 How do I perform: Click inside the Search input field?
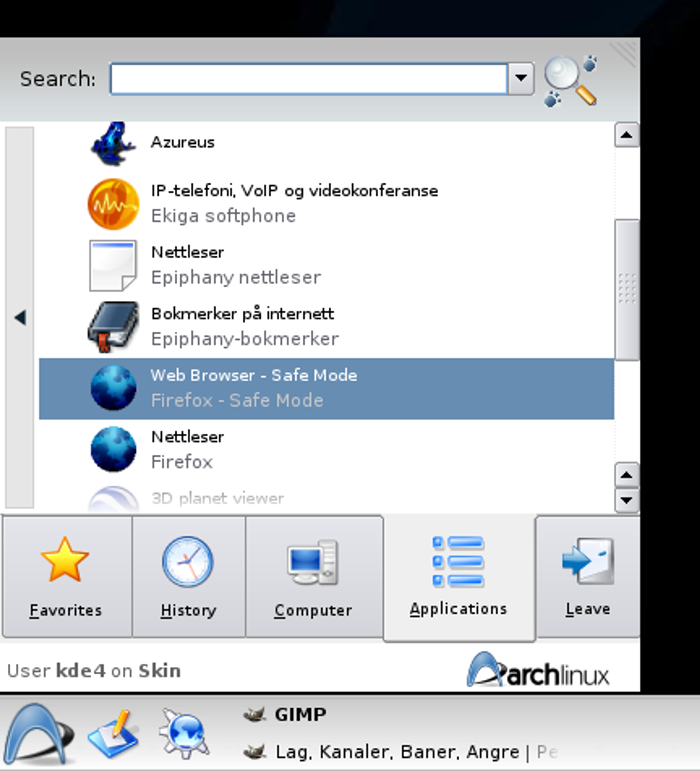coord(309,79)
